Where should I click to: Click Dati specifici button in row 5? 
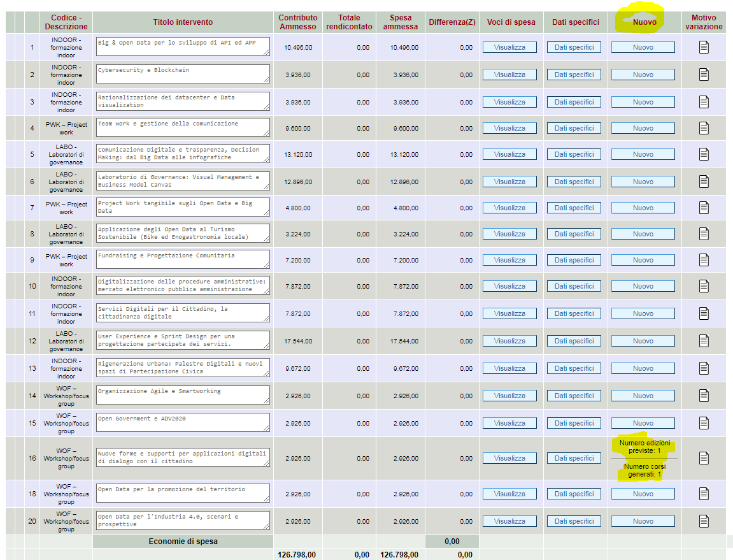click(x=574, y=154)
